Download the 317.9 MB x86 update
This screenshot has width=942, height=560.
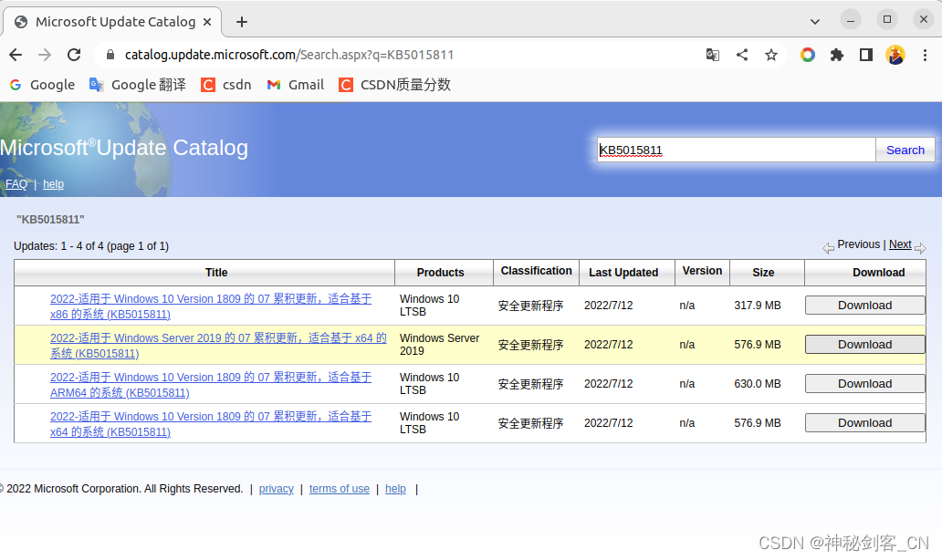pos(864,305)
